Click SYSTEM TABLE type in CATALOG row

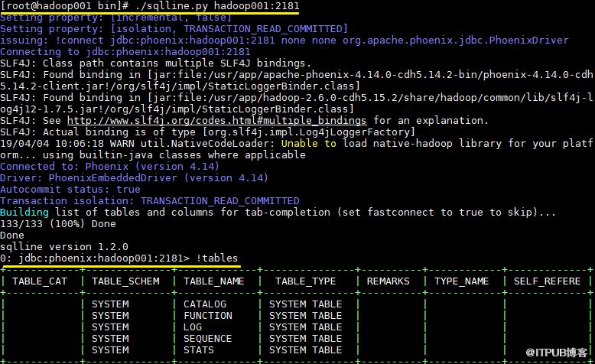[305, 304]
